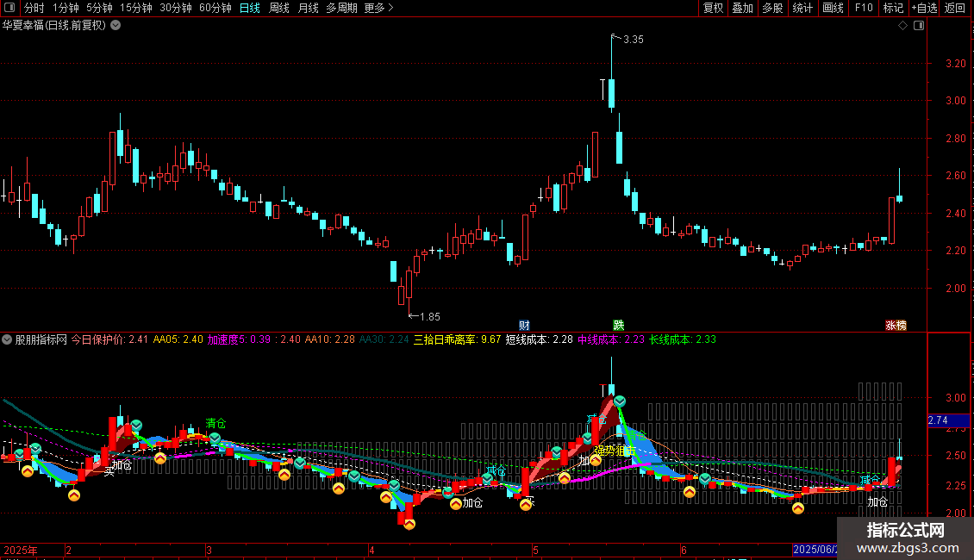Click the 1.85 low price label

430,317
